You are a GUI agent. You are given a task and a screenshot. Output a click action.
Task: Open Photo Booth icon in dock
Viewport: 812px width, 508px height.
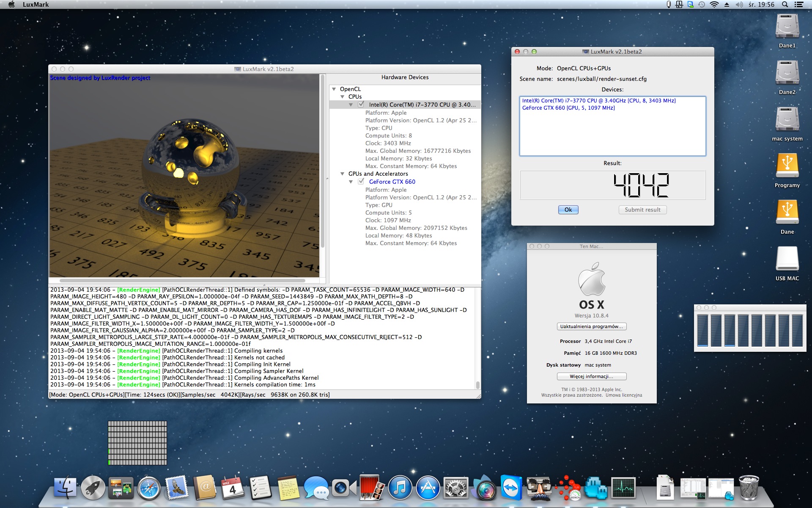tap(372, 488)
